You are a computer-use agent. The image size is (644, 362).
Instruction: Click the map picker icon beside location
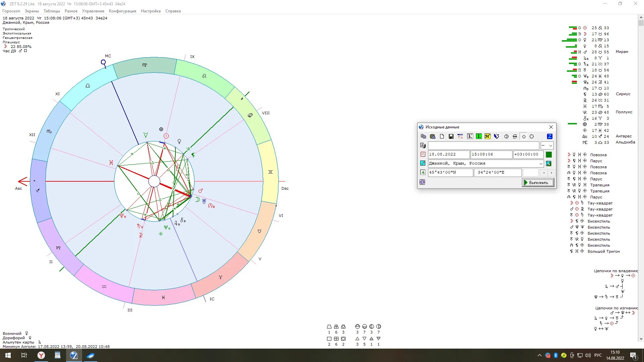549,164
